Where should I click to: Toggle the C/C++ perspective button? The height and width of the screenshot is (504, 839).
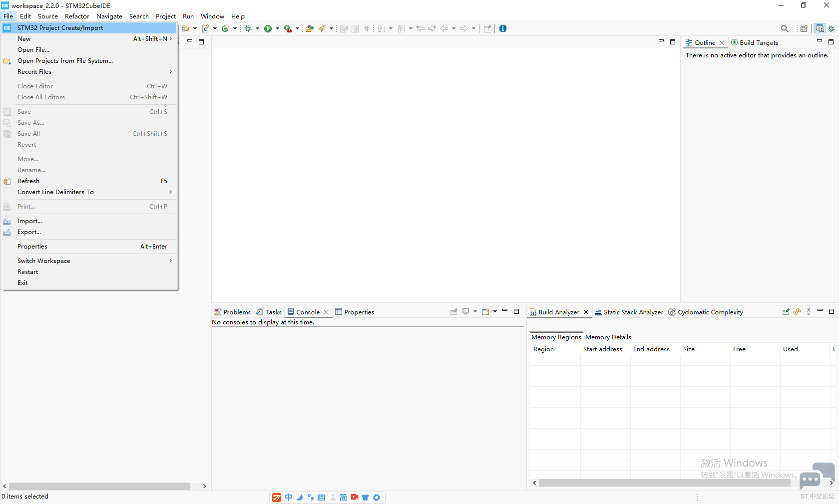(820, 28)
